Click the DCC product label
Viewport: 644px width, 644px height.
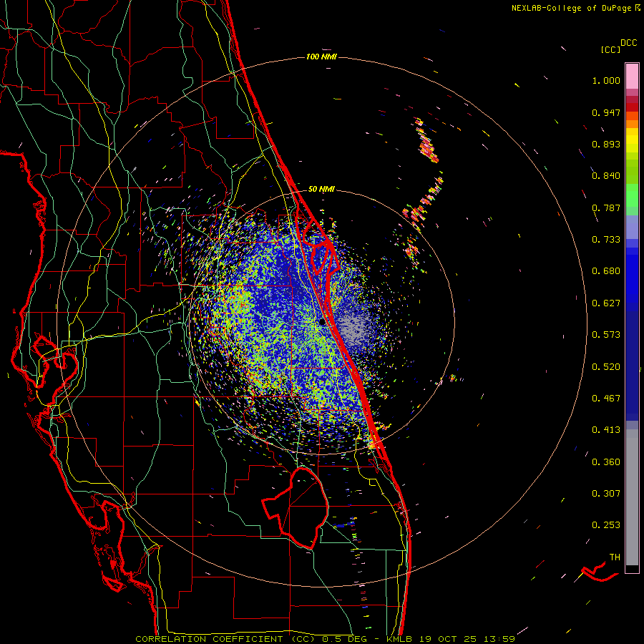pos(628,43)
